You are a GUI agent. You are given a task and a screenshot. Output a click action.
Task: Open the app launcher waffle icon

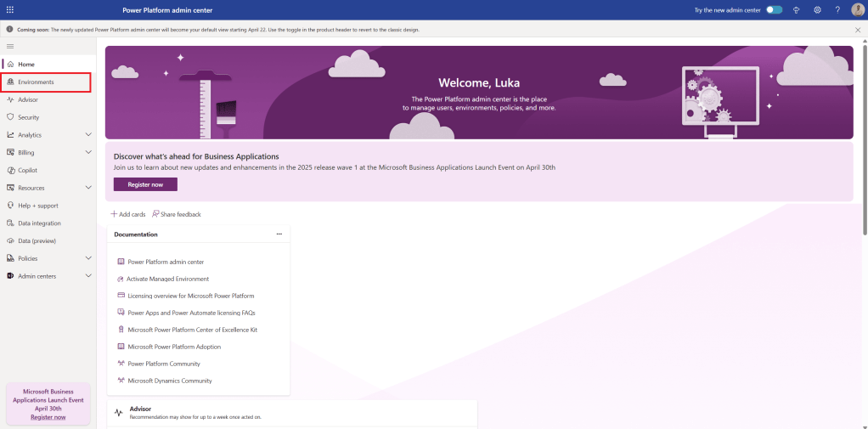(10, 9)
